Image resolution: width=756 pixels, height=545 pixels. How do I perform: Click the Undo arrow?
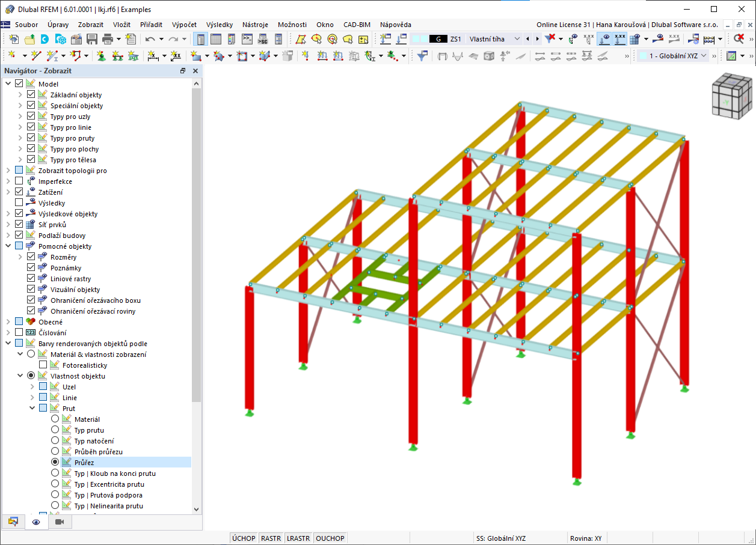[150, 39]
